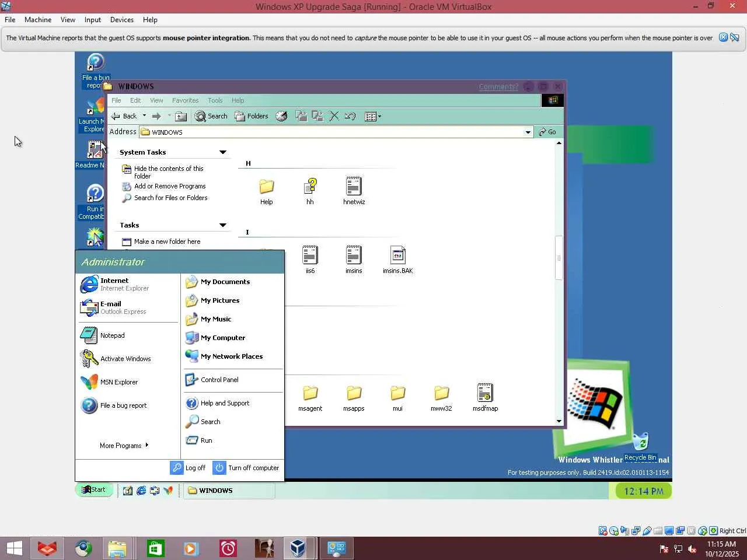
Task: Go up one folder level
Action: point(181,116)
